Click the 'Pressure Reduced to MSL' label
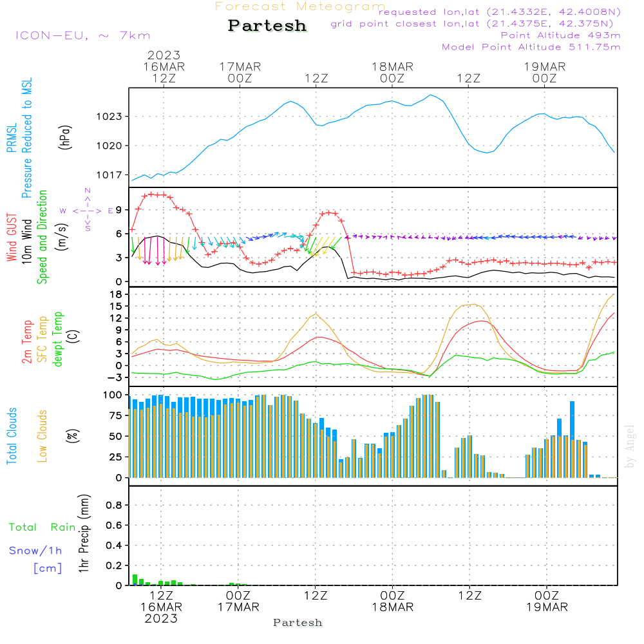The width and height of the screenshot is (644, 644). click(x=26, y=138)
